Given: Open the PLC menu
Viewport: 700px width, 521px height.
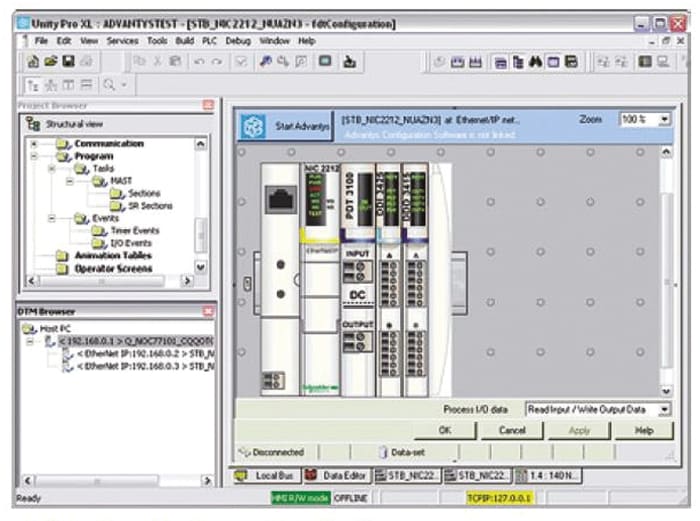Looking at the screenshot, I should (x=209, y=41).
